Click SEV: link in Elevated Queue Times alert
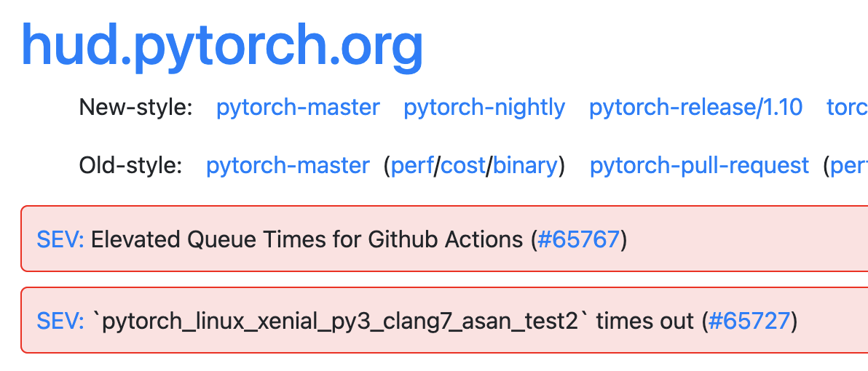This screenshot has height=371, width=868. click(60, 239)
